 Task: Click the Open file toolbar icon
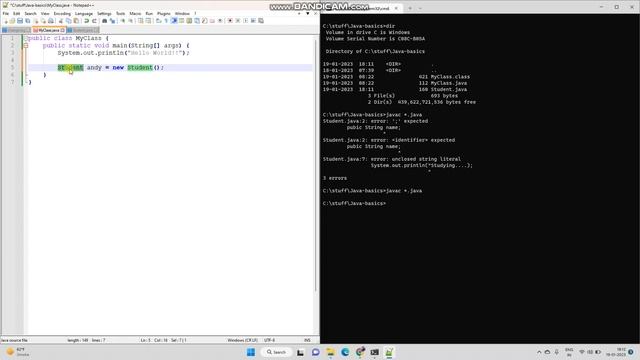click(12, 20)
